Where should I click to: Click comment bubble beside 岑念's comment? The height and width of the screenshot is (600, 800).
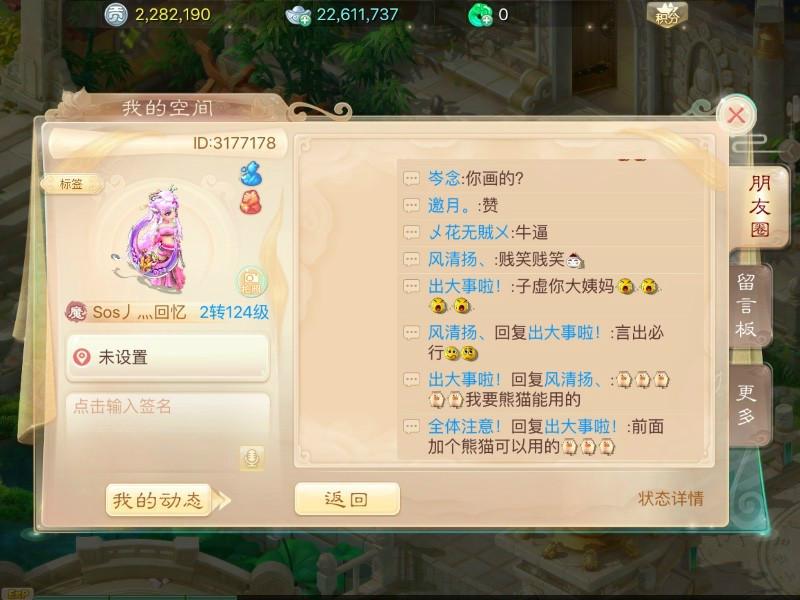point(411,179)
